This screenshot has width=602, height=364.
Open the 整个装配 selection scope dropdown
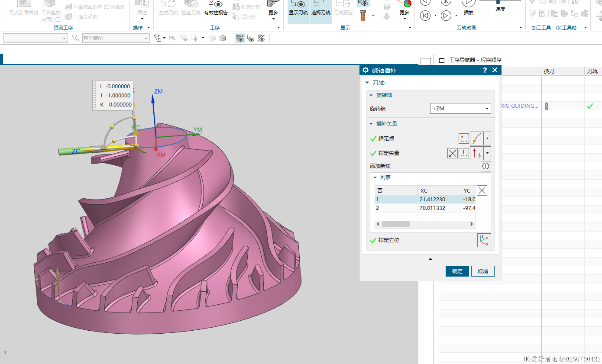pyautogui.click(x=116, y=38)
